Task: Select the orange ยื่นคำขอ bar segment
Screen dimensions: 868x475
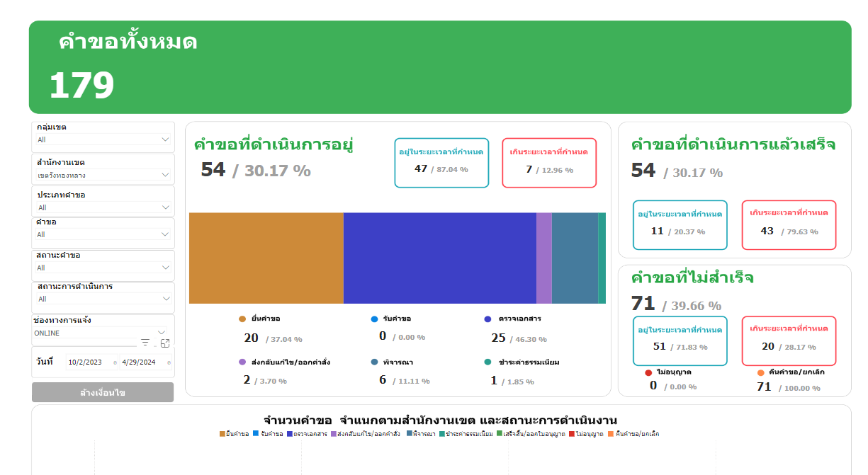Action: (266, 258)
